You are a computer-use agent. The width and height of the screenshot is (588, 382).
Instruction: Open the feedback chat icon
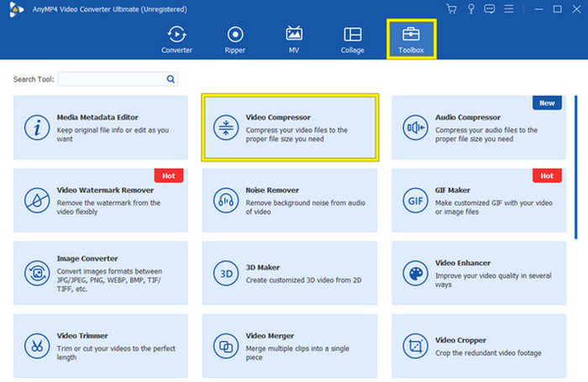tap(490, 8)
